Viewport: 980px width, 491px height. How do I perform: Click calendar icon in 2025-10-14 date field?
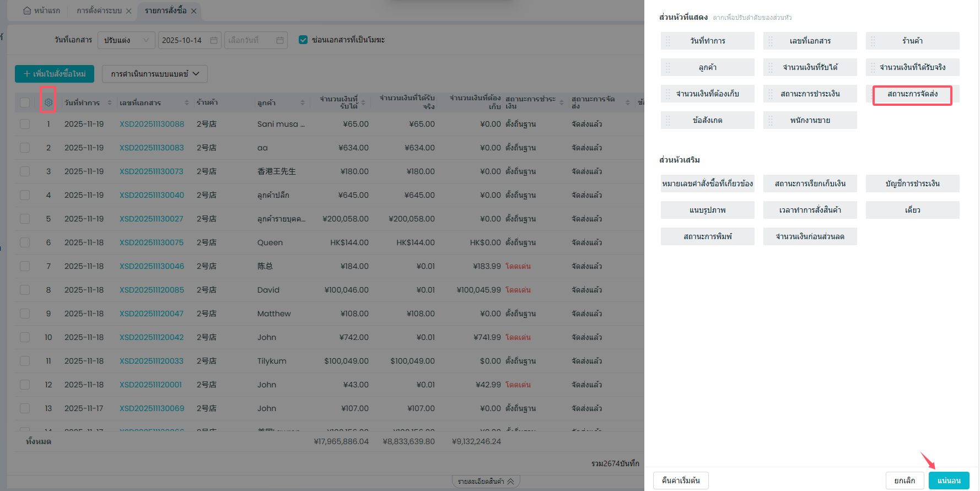point(214,40)
